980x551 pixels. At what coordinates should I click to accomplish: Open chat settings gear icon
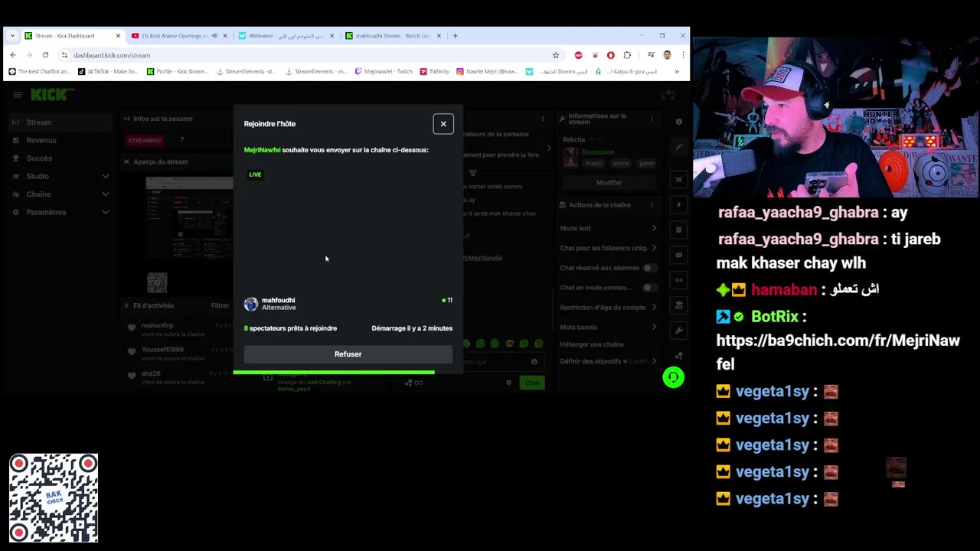[x=508, y=383]
